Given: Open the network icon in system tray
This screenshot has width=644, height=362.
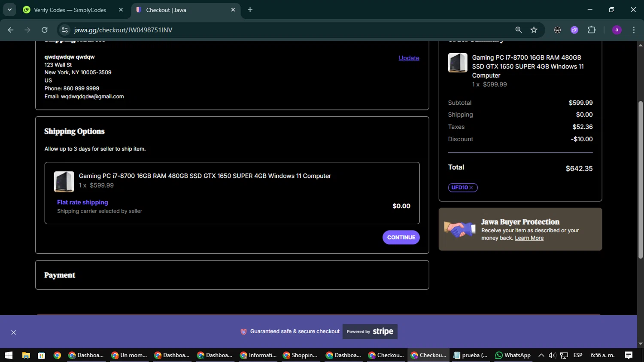Looking at the screenshot, I should point(564,355).
